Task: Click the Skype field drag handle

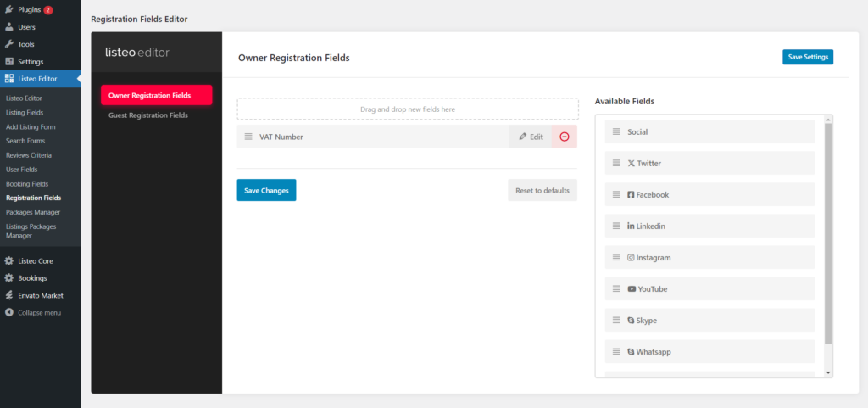Action: (x=617, y=320)
